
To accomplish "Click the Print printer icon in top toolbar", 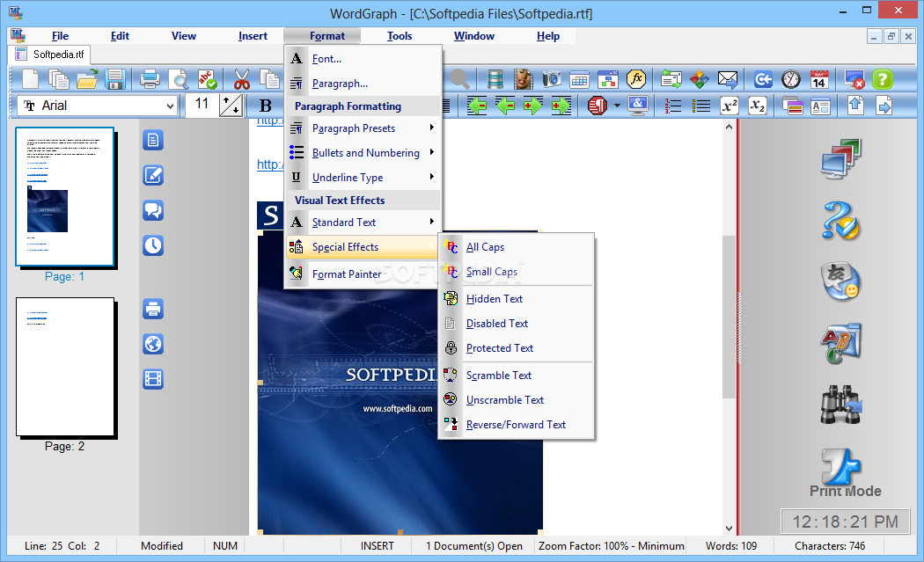I will point(150,79).
